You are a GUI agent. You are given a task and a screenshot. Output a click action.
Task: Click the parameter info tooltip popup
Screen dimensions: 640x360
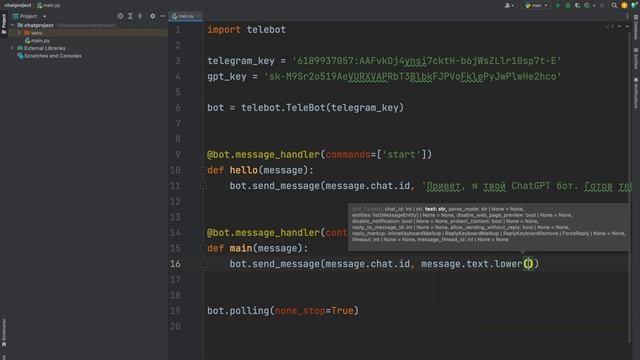tap(489, 227)
